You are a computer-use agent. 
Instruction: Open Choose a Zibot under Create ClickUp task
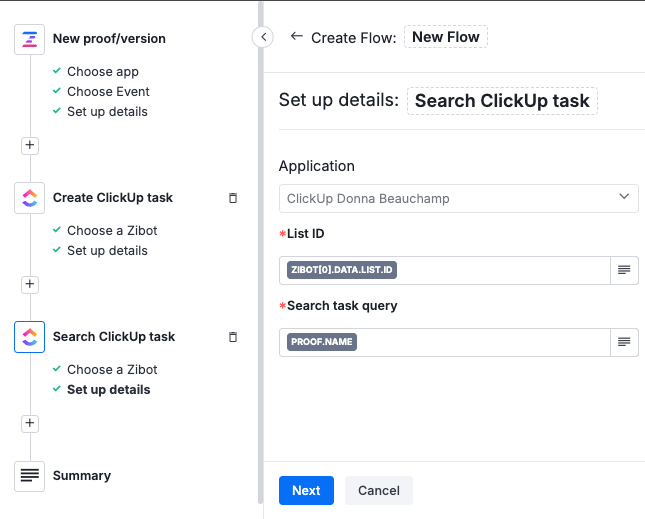112,231
